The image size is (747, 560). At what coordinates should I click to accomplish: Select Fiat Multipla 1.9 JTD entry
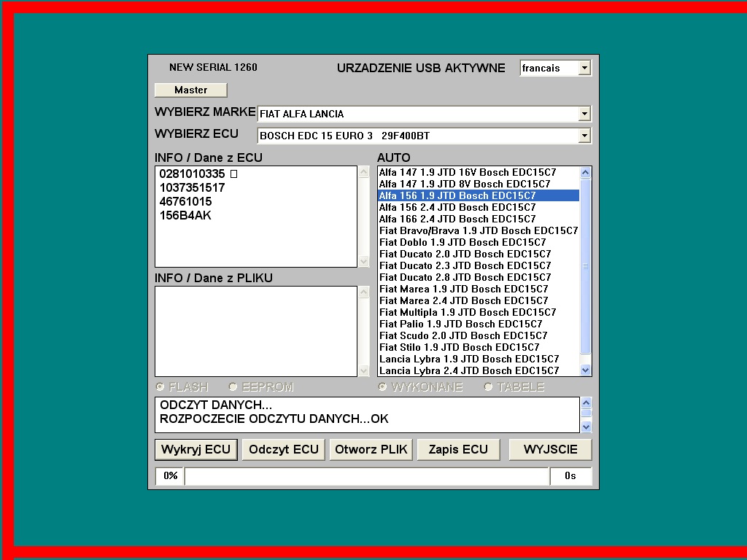[479, 312]
